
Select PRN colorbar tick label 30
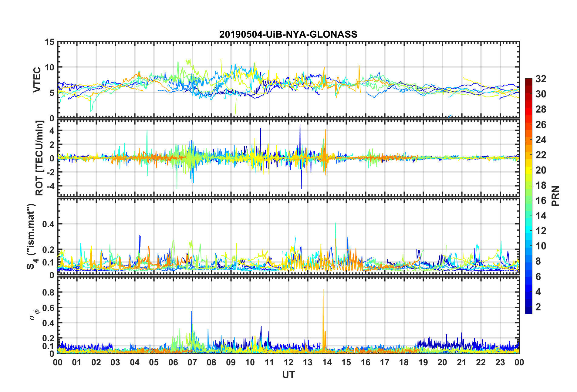(541, 94)
